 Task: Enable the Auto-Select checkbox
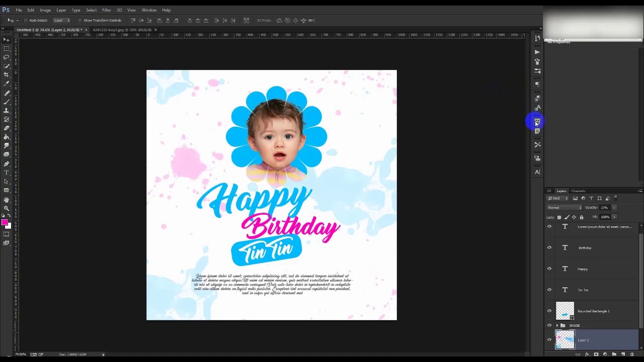[x=26, y=21]
